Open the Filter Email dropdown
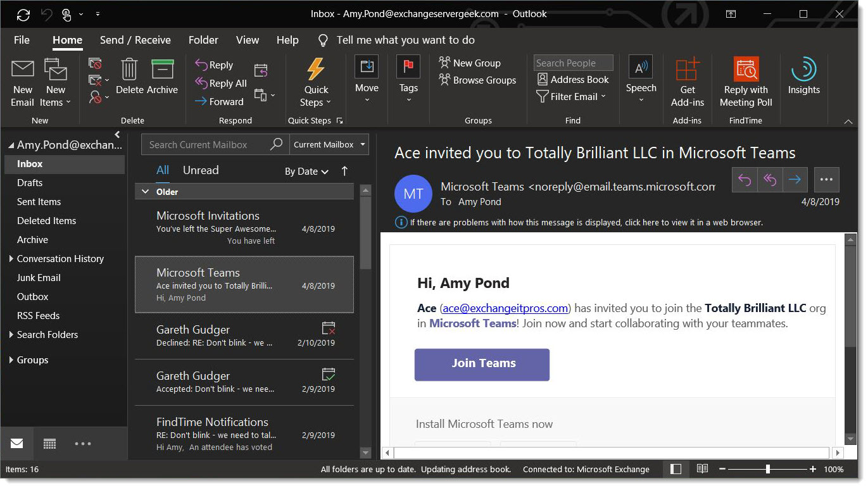The height and width of the screenshot is (488, 868). 571,96
